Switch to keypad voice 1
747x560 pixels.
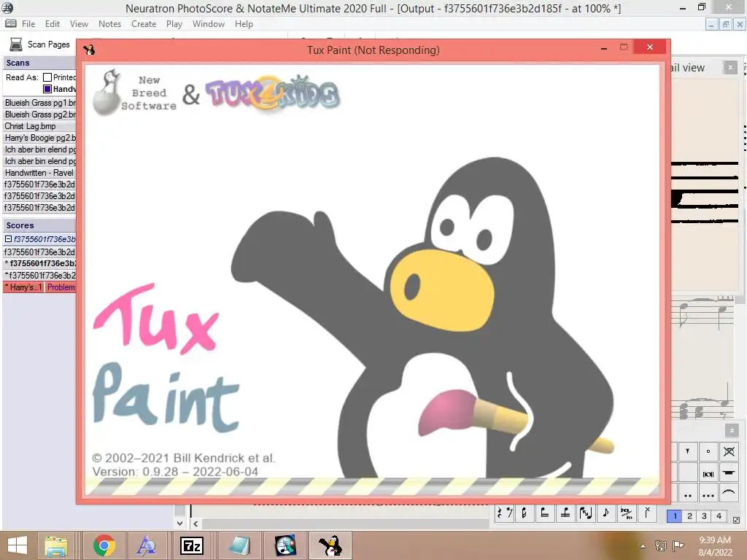coord(675,516)
